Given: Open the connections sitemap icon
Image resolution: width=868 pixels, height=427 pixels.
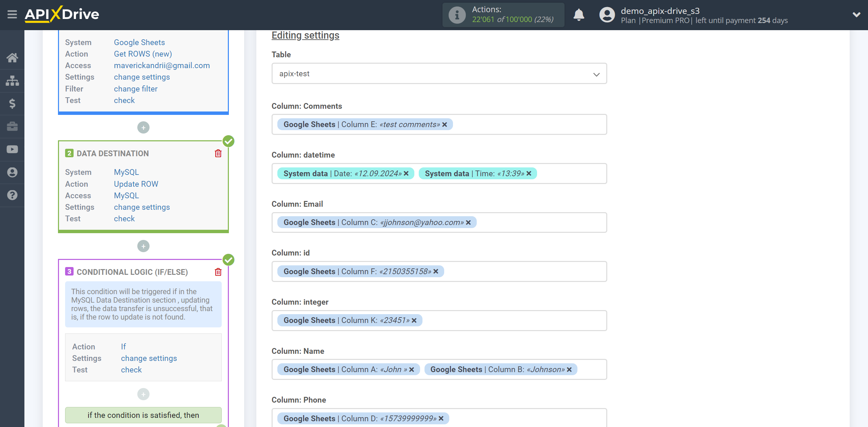Looking at the screenshot, I should click(x=12, y=81).
